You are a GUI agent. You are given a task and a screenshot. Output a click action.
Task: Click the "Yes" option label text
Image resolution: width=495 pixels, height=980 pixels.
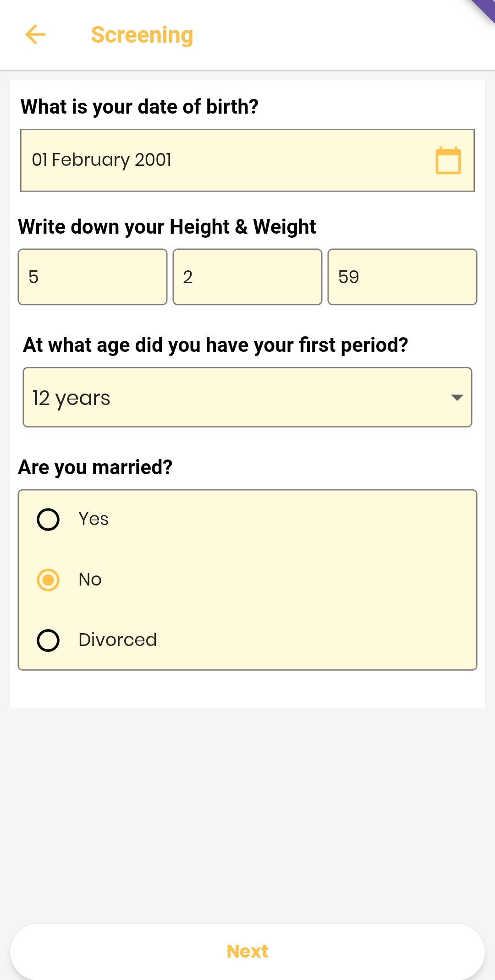pos(93,519)
